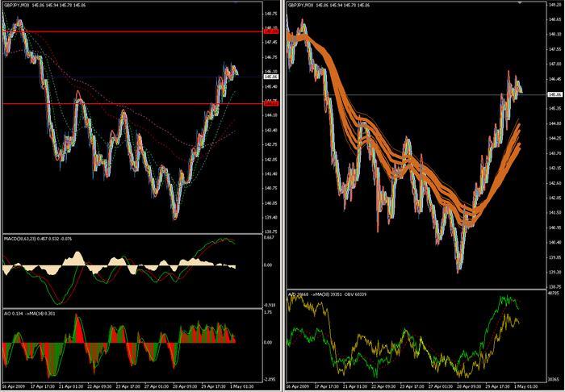The height and width of the screenshot is (392, 565).
Task: Click the 1.75 value on the AO scale
Action: click(x=269, y=313)
